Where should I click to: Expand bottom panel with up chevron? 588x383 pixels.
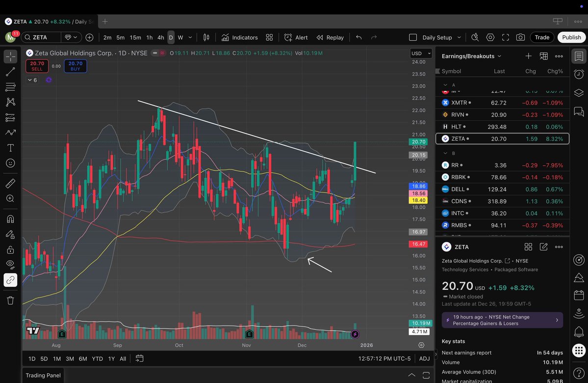411,375
